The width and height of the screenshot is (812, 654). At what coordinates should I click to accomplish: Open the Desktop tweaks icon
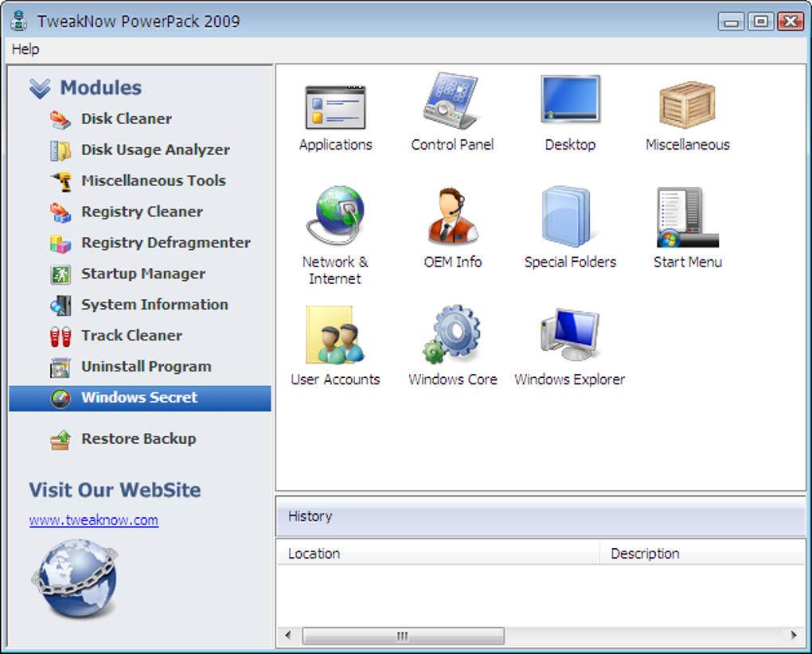[570, 99]
